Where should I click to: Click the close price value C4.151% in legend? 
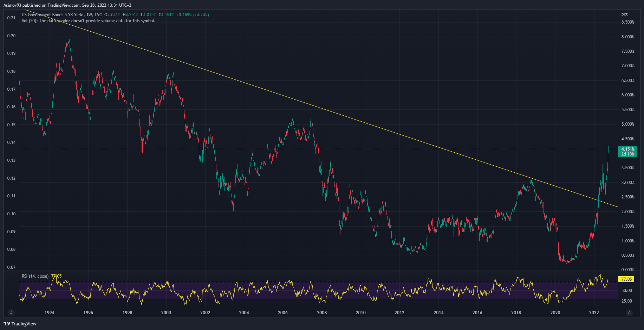166,15
